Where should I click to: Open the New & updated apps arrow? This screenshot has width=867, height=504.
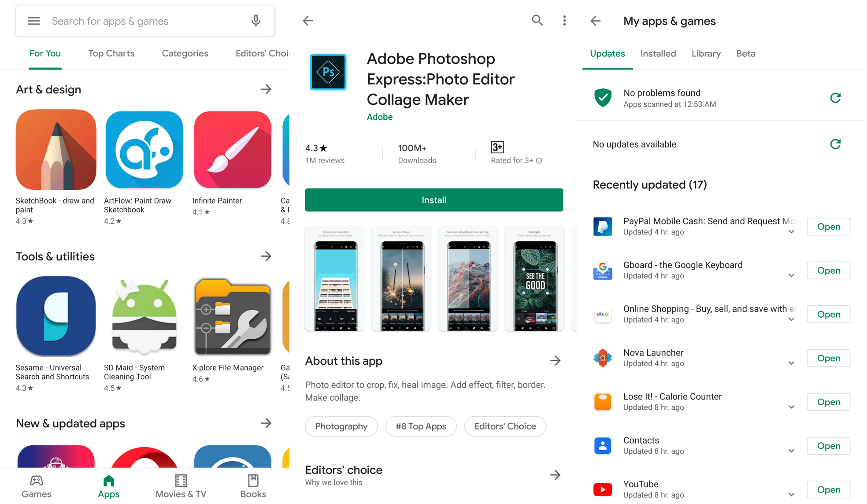click(x=266, y=423)
